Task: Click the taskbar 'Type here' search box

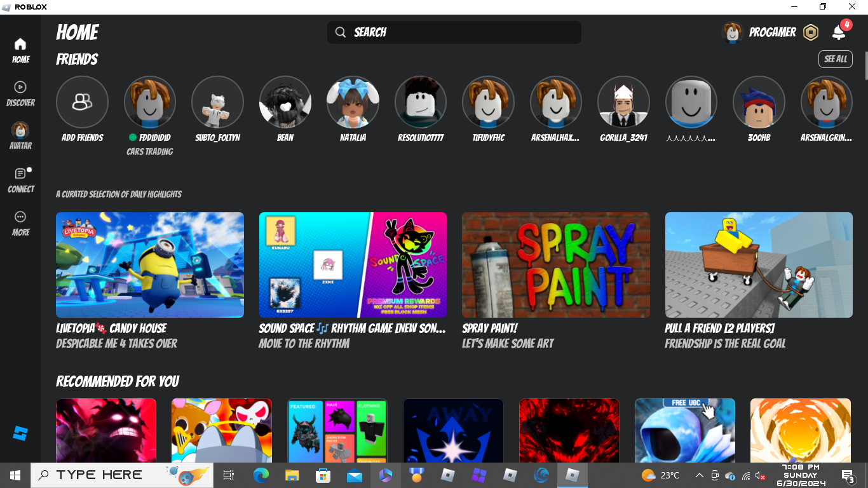Action: [x=123, y=475]
